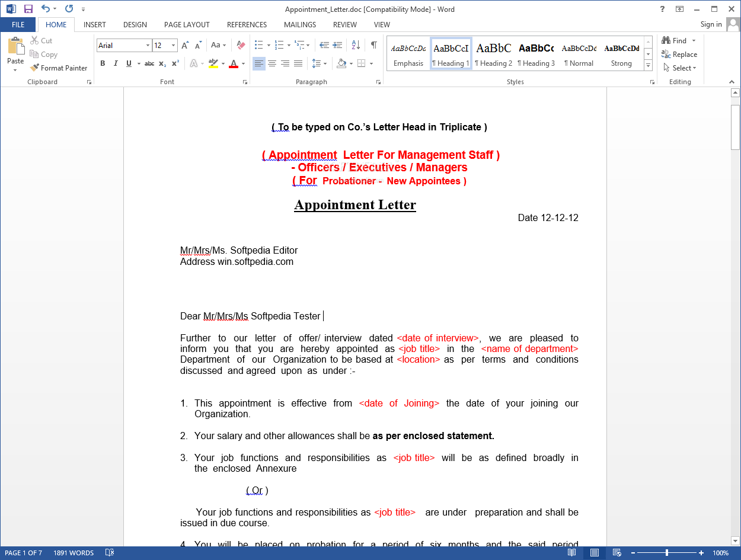Toggle Align Left paragraph alignment

tap(259, 63)
